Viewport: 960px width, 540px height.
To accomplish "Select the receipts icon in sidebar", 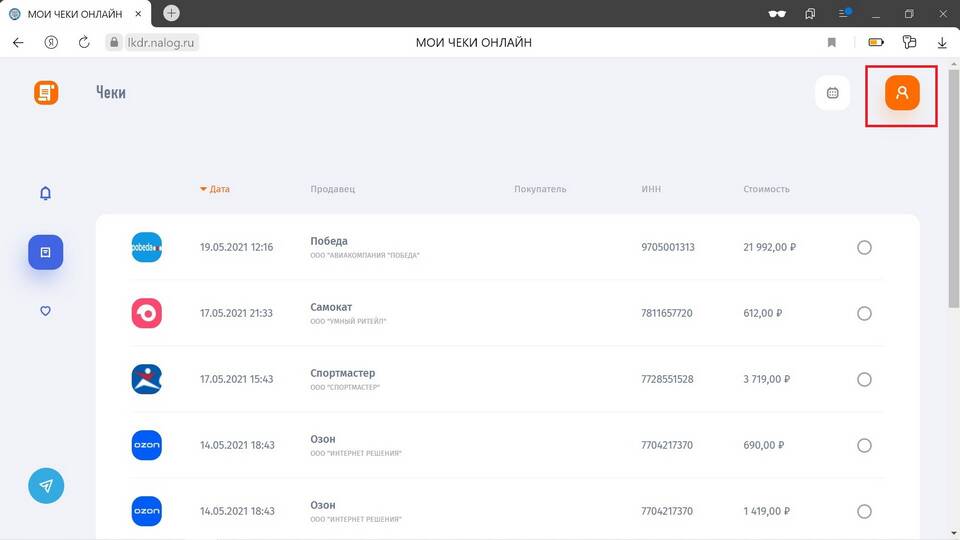I will coord(45,252).
